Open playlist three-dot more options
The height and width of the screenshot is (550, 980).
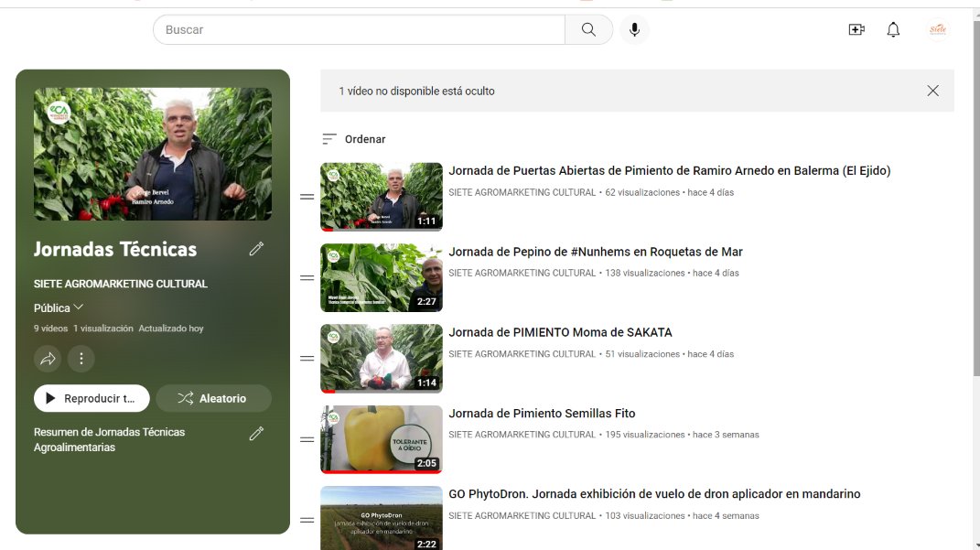tap(81, 359)
